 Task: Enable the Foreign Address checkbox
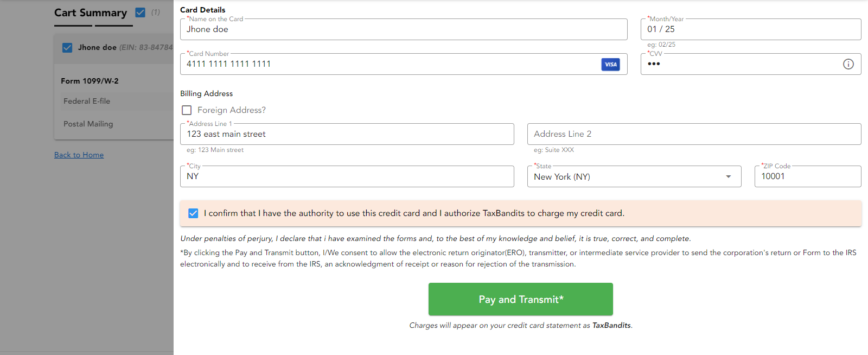187,110
